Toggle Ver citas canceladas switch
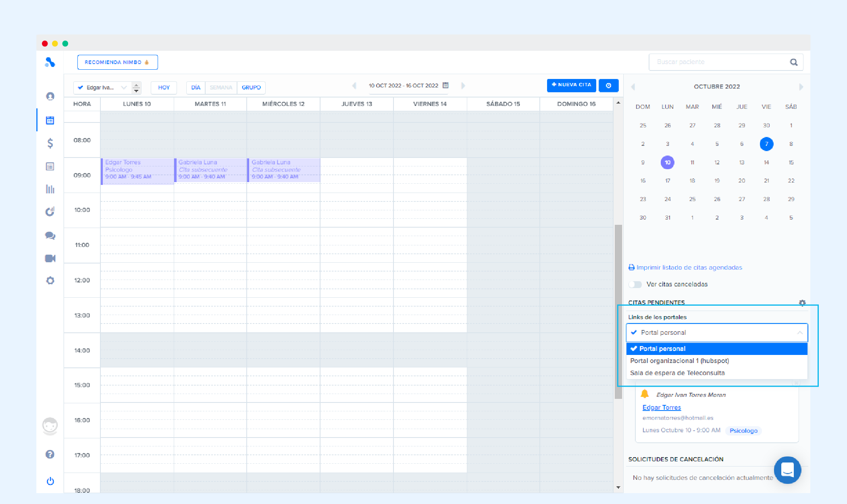The image size is (847, 504). coord(635,284)
